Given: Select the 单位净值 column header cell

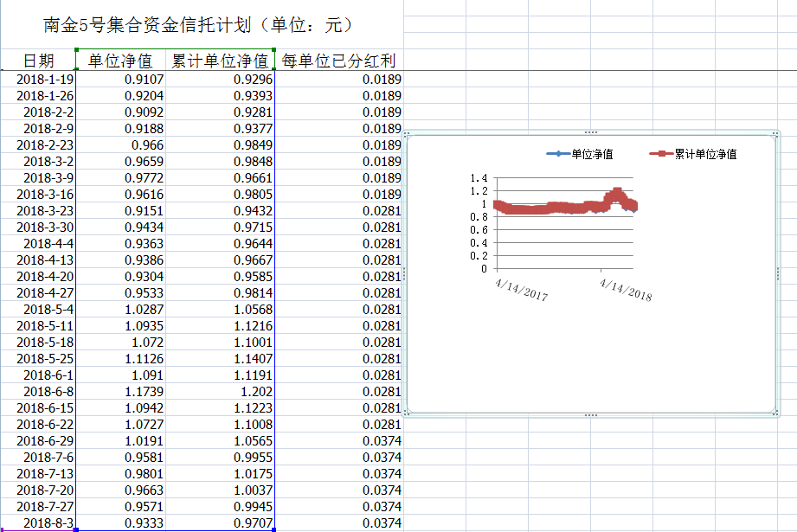Looking at the screenshot, I should [x=120, y=61].
